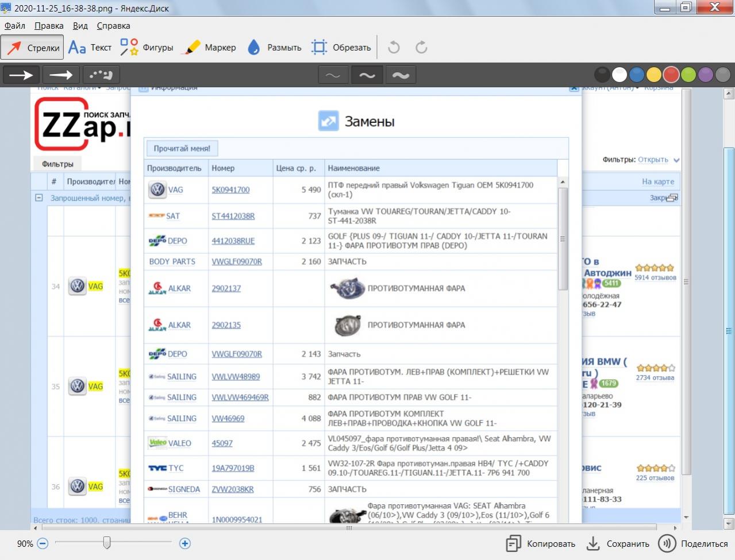Click Копировать to copy the image
This screenshot has height=560, width=735.
click(x=540, y=543)
